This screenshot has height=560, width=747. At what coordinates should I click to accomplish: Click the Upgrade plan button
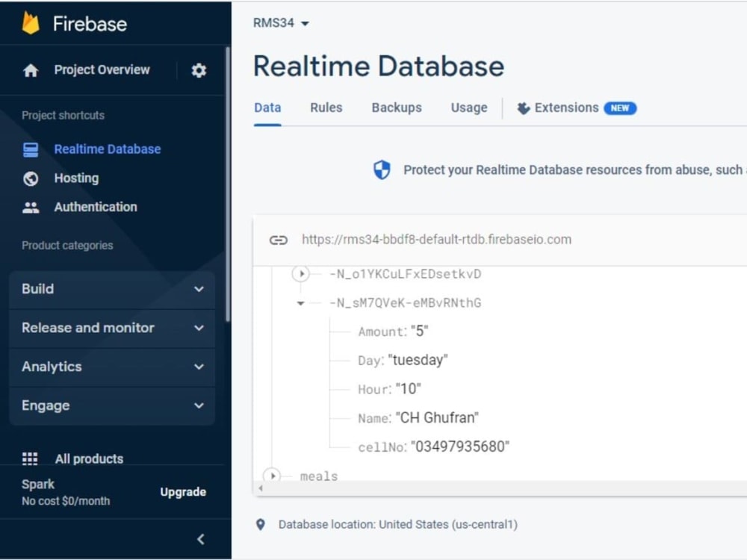pos(183,492)
